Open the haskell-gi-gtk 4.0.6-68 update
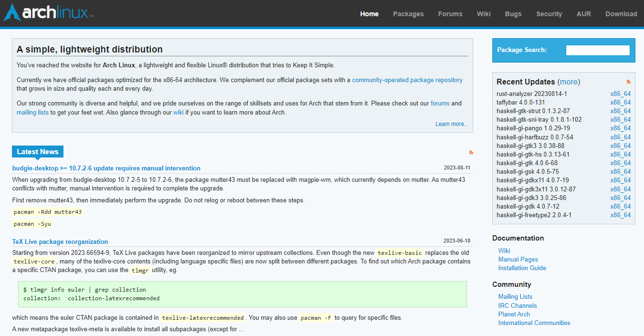This screenshot has height=336, width=644. [x=527, y=163]
